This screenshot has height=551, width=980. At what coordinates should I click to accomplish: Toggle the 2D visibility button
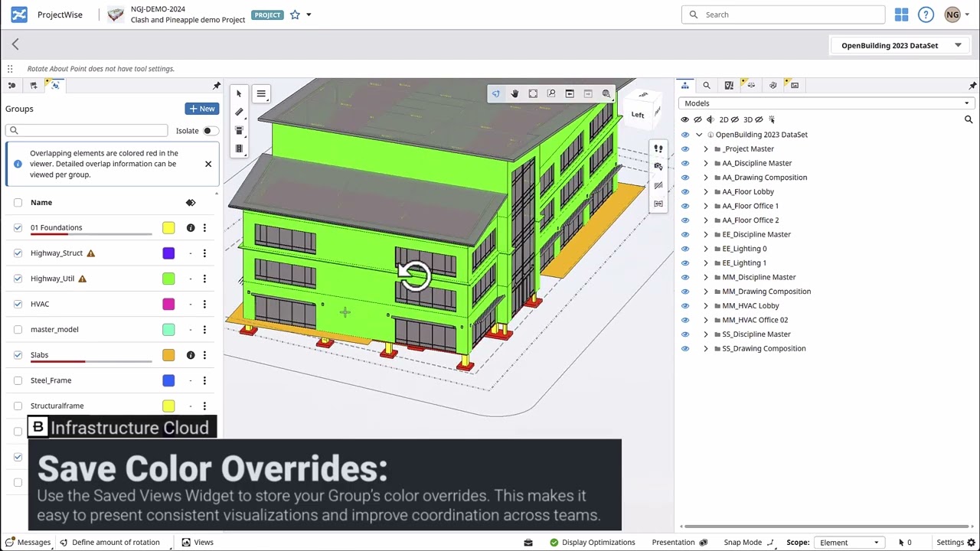(729, 119)
